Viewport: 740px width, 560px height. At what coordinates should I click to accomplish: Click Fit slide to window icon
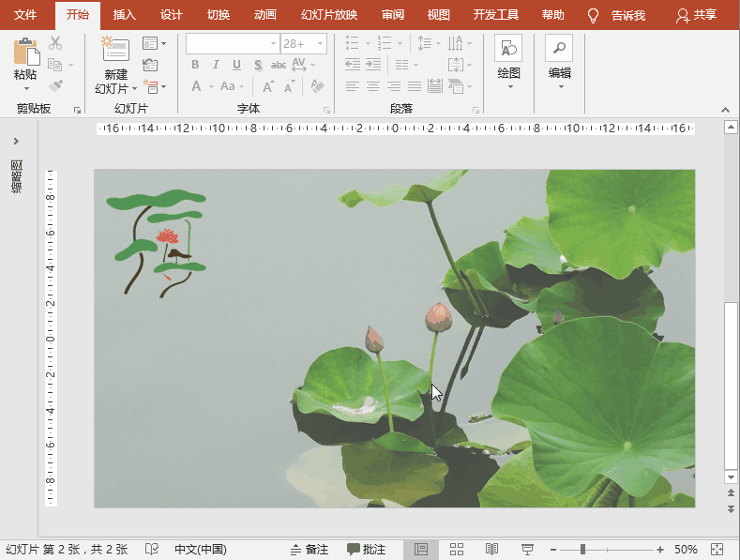pyautogui.click(x=717, y=549)
